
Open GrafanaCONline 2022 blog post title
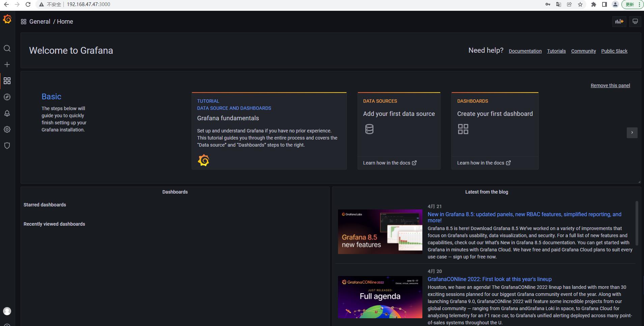pyautogui.click(x=489, y=279)
